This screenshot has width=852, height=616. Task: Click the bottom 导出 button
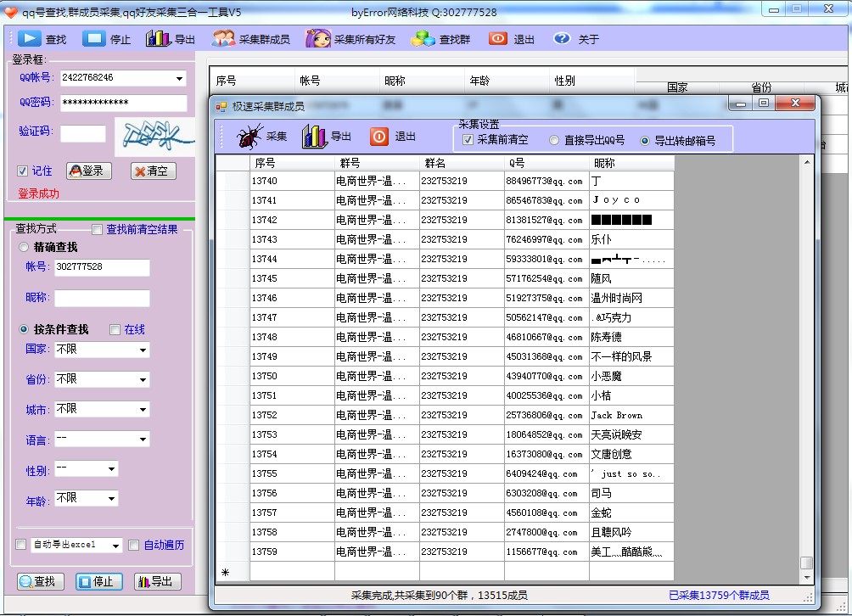pos(158,581)
